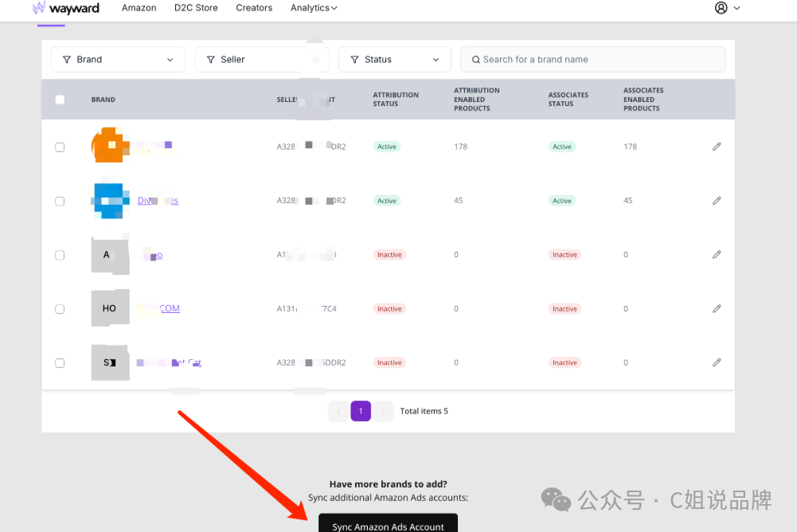The image size is (797, 532).
Task: Click the Wayward logo icon
Action: (x=39, y=8)
